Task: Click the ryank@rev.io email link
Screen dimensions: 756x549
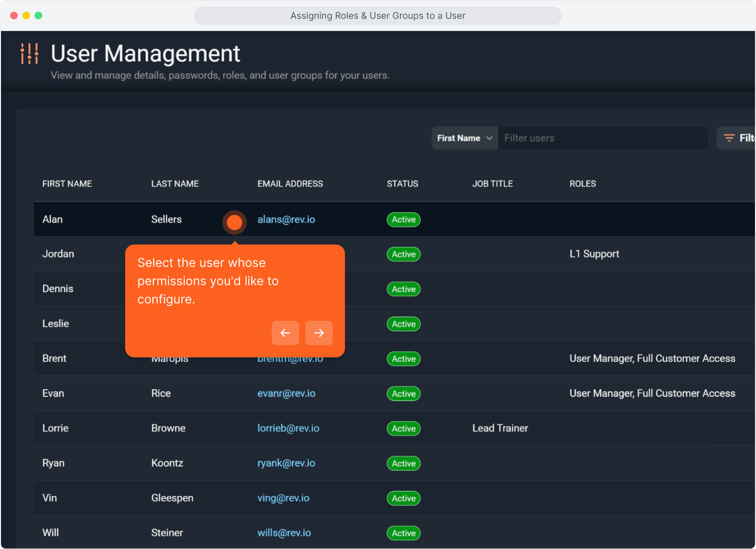Action: pos(286,463)
